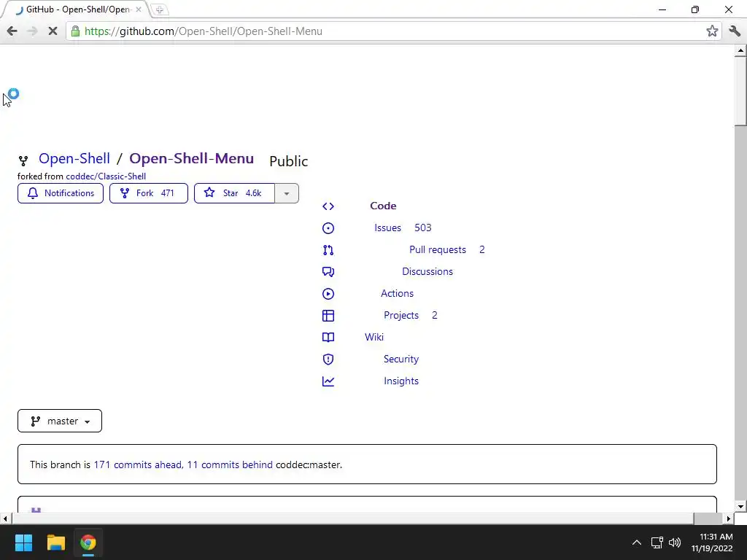
Task: Open the Projects tab
Action: tap(401, 315)
